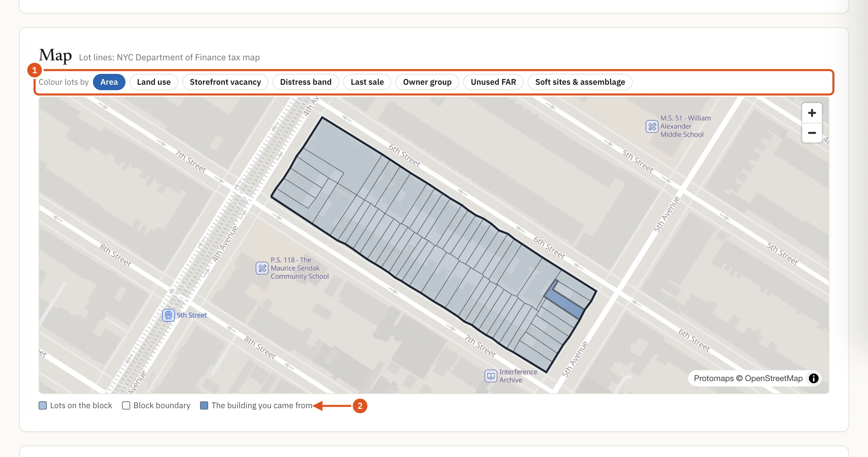The image size is (868, 457).
Task: Click the M.S. 51 school map icon
Action: point(652,126)
